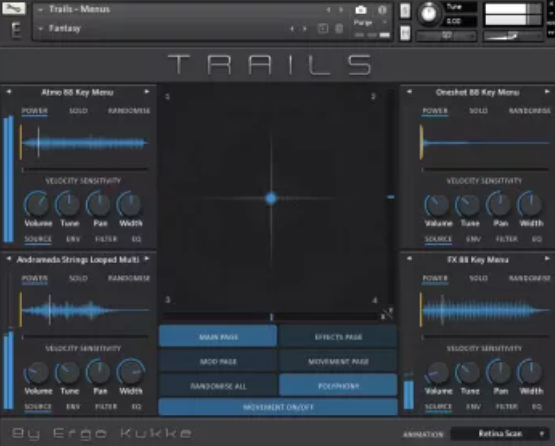Click the delete snapshot trash icon

tap(339, 28)
